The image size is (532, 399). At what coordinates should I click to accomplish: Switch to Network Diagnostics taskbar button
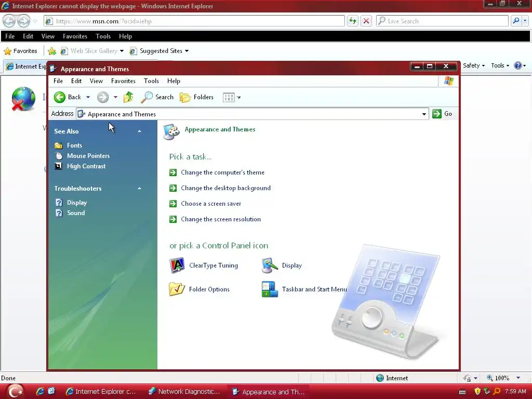184,392
